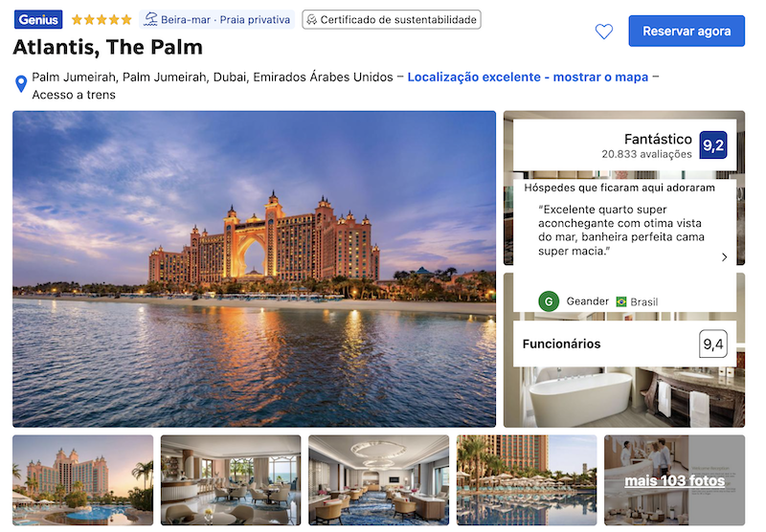Click the blue map pin icon

click(x=21, y=84)
